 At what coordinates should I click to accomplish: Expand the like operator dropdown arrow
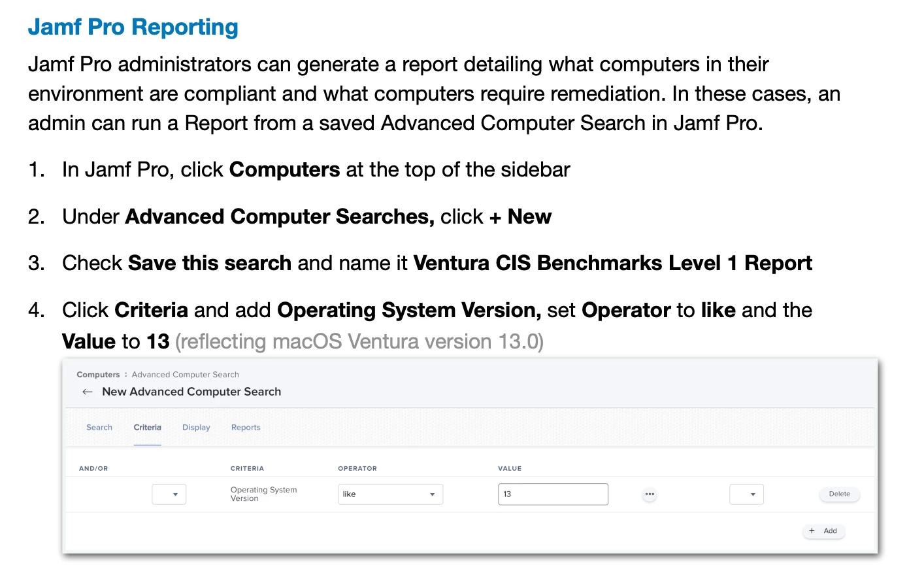tap(432, 494)
